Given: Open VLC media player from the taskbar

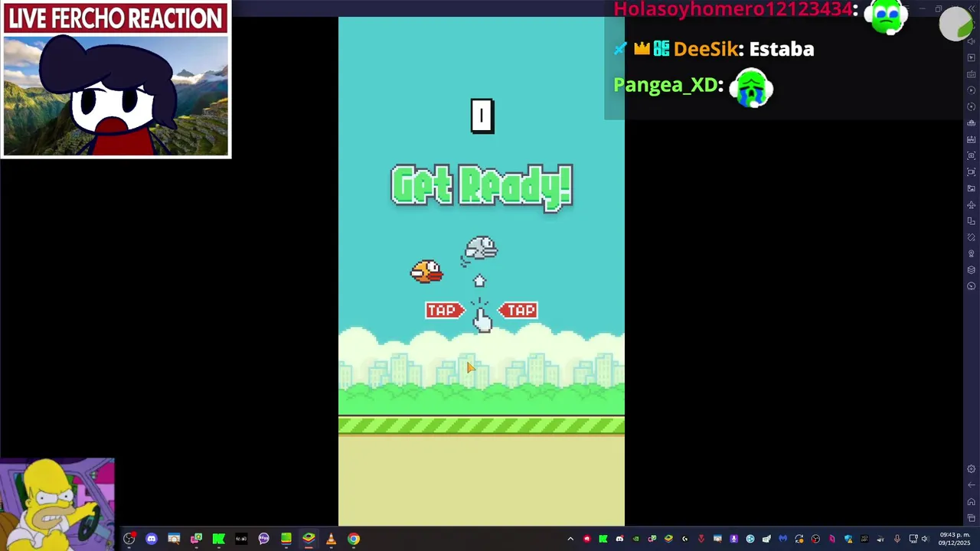Looking at the screenshot, I should pos(331,539).
